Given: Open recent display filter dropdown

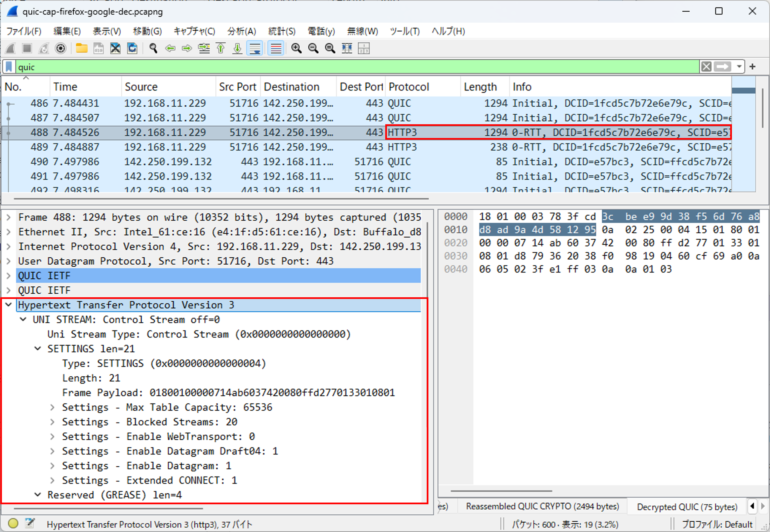Looking at the screenshot, I should click(739, 67).
